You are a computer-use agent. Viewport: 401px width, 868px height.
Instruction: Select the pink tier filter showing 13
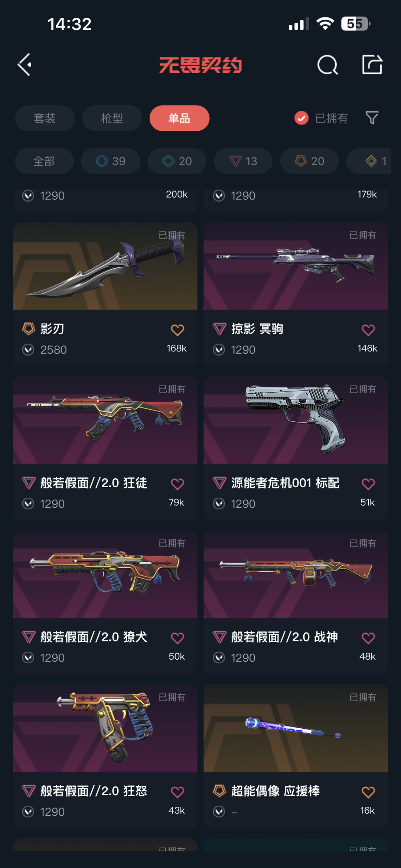pos(243,161)
